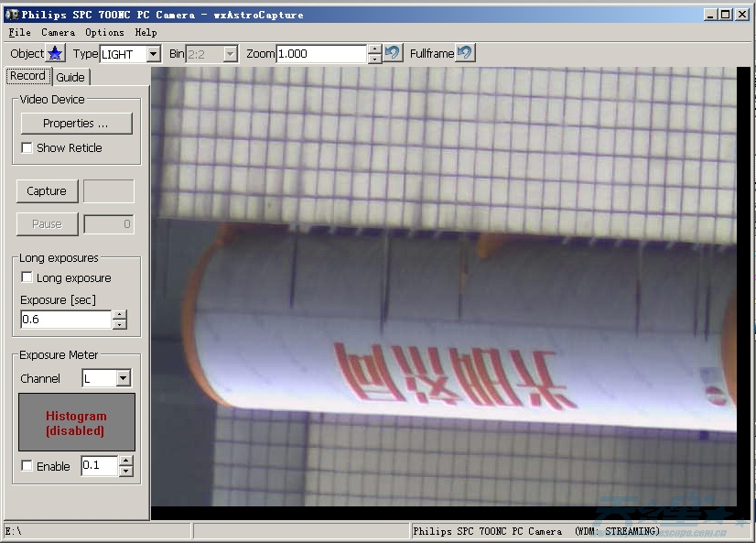The width and height of the screenshot is (756, 543).
Task: Increase histogram value with up spinner
Action: pyautogui.click(x=126, y=462)
